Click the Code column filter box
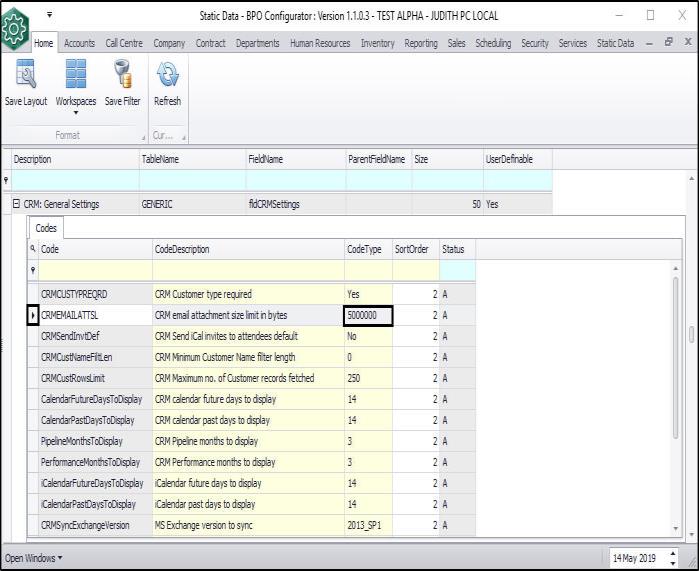This screenshot has width=699, height=571. pyautogui.click(x=95, y=270)
